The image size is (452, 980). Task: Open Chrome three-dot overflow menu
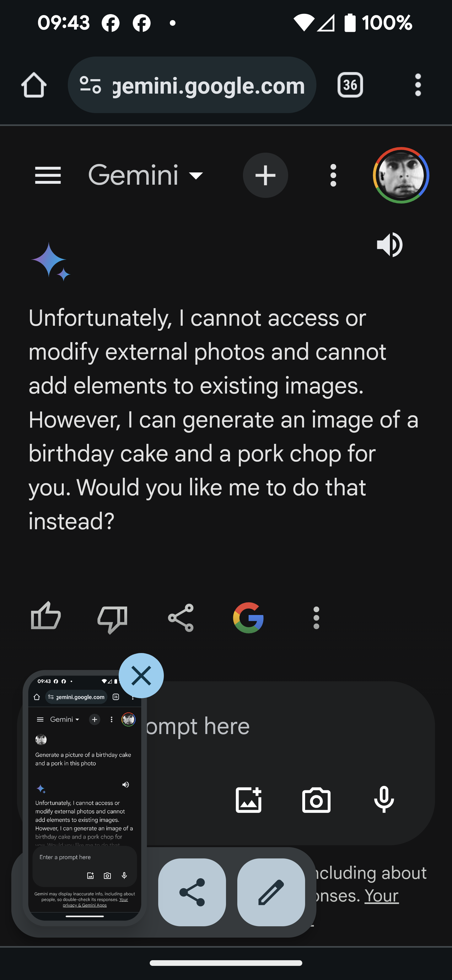point(418,85)
